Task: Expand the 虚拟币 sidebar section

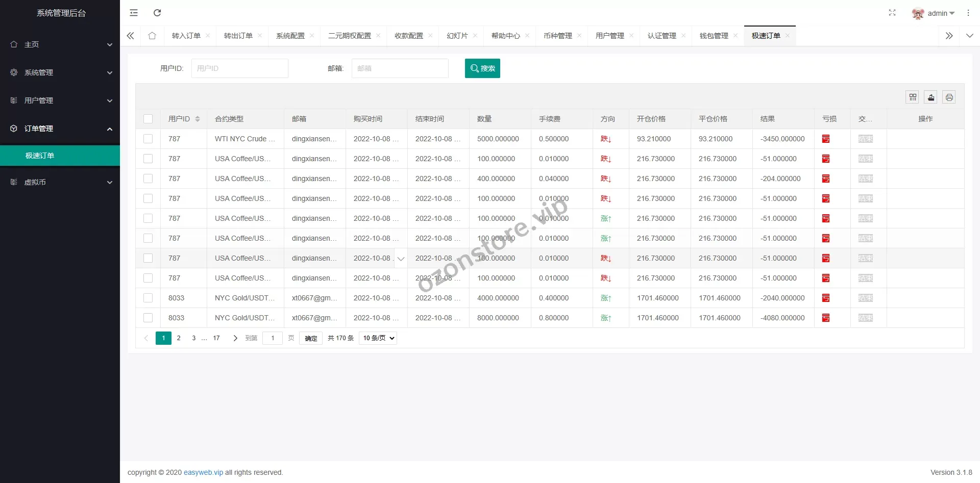Action: pos(60,182)
